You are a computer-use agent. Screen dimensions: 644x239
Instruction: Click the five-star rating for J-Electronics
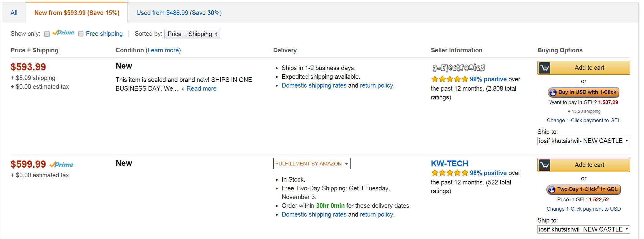pyautogui.click(x=449, y=79)
